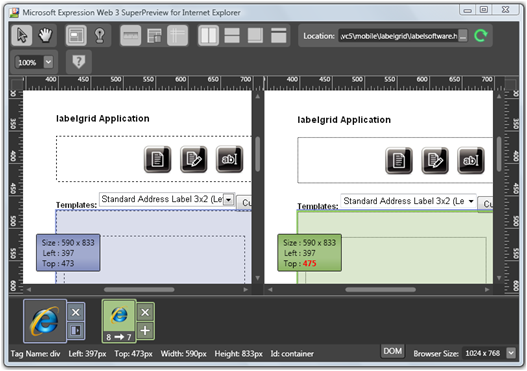The height and width of the screenshot is (371, 527).
Task: Click blue size info tooltip in left pane
Action: (x=68, y=253)
